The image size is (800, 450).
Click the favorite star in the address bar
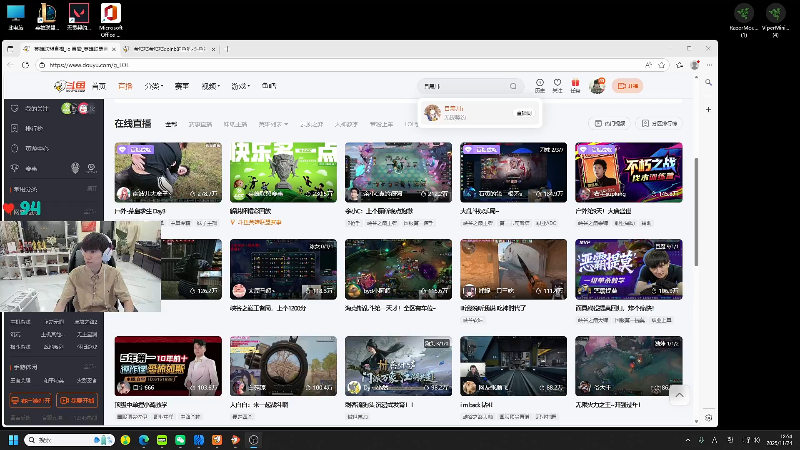click(x=662, y=65)
